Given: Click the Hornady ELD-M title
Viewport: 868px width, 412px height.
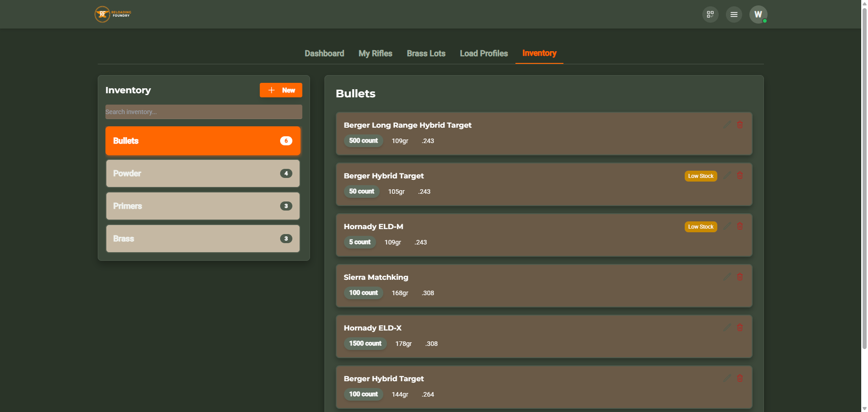Looking at the screenshot, I should point(373,226).
